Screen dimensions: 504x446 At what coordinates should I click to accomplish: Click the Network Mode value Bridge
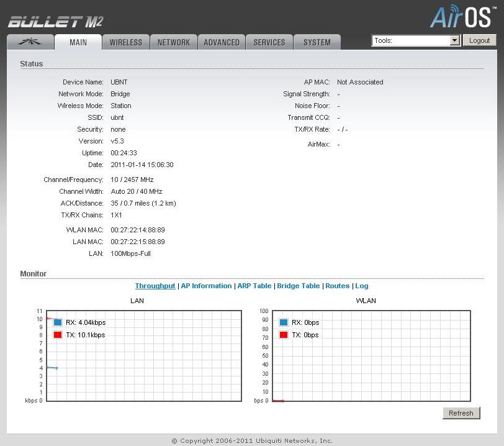click(120, 94)
